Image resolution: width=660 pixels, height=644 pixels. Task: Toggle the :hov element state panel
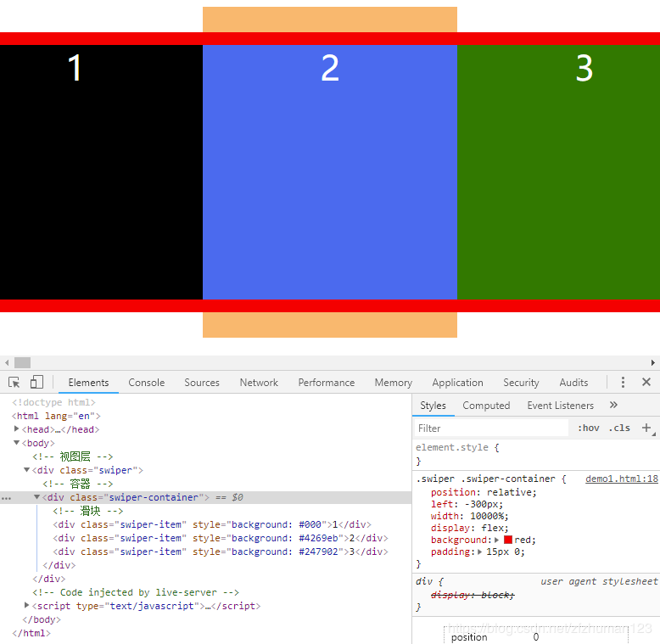tap(589, 428)
